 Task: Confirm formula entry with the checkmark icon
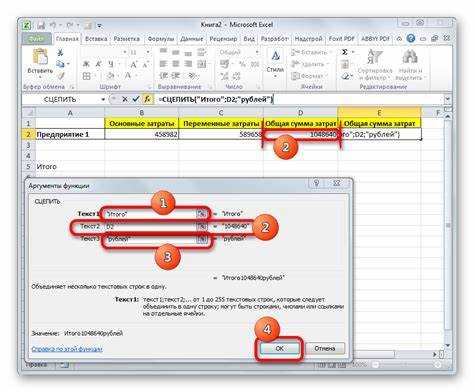click(135, 99)
